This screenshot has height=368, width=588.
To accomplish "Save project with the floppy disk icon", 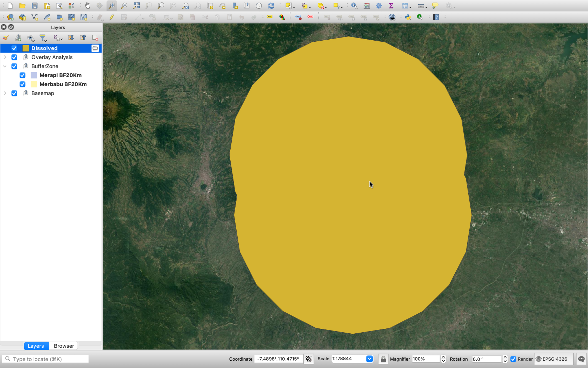I will (x=34, y=6).
